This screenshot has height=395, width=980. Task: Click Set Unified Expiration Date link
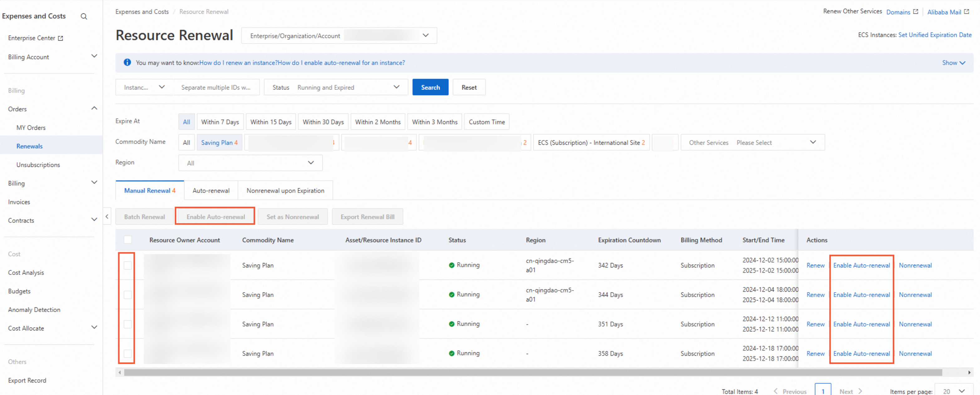tap(934, 35)
